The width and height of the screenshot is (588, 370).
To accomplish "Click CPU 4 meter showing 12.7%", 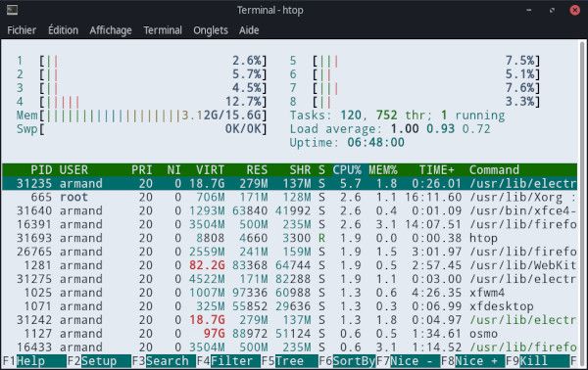I will (x=142, y=102).
